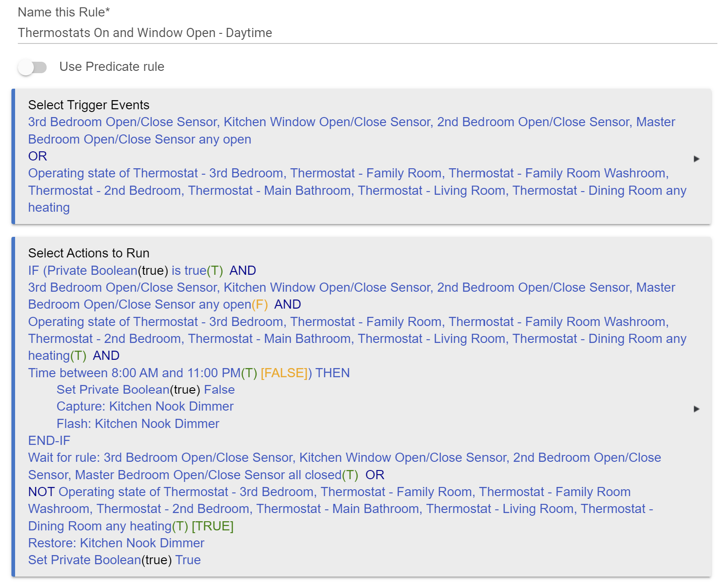The height and width of the screenshot is (588, 727).
Task: Click the Use Predicate rule label
Action: (112, 67)
